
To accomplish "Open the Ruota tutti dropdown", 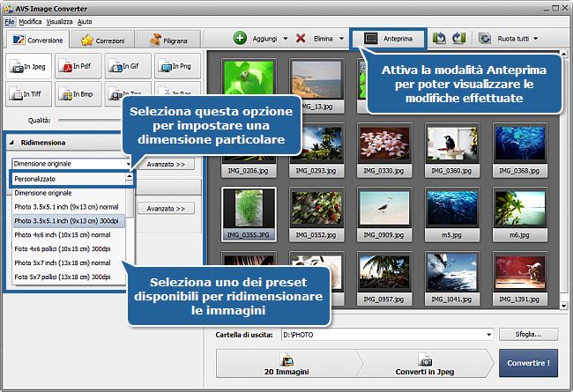I will coord(535,39).
